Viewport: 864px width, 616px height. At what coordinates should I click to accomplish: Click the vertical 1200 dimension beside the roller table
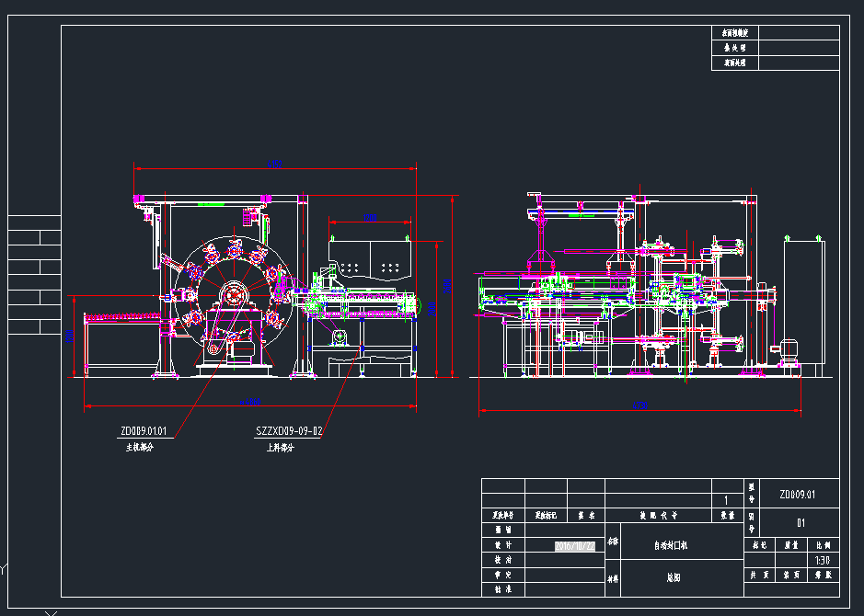(69, 336)
